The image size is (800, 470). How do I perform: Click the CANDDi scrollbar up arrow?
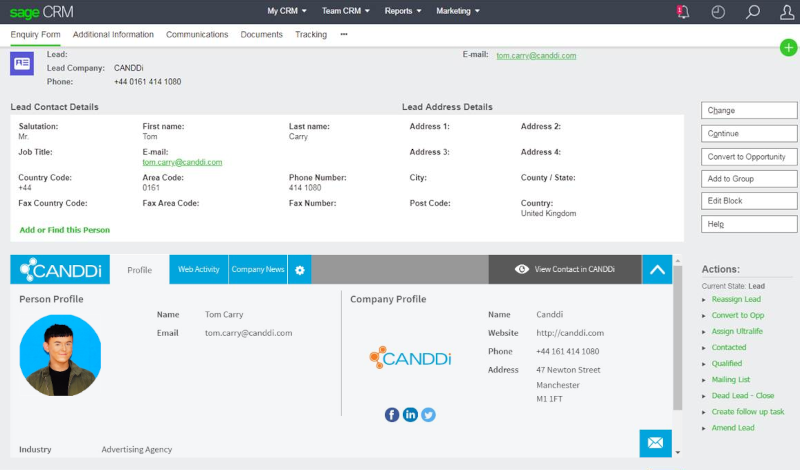[678, 261]
